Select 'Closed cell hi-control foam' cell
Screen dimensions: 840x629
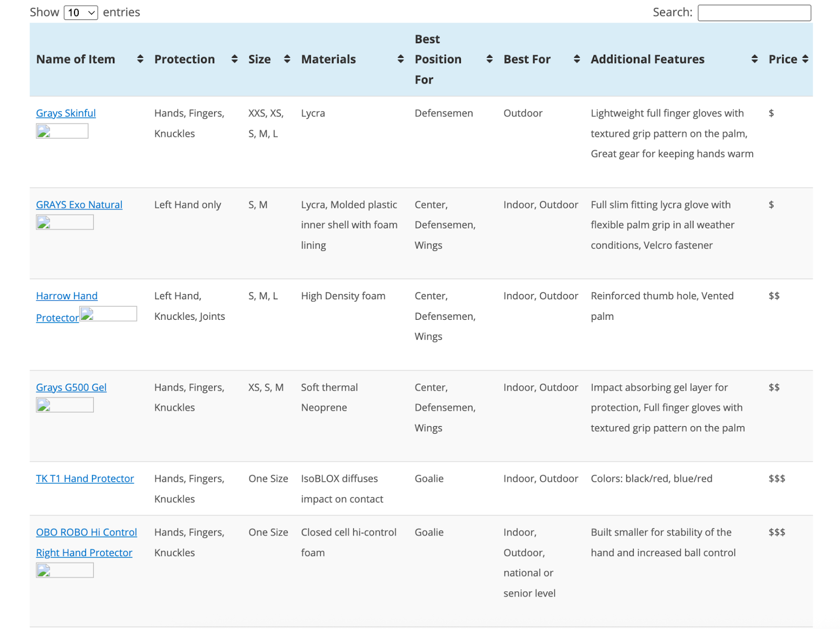[x=349, y=542]
